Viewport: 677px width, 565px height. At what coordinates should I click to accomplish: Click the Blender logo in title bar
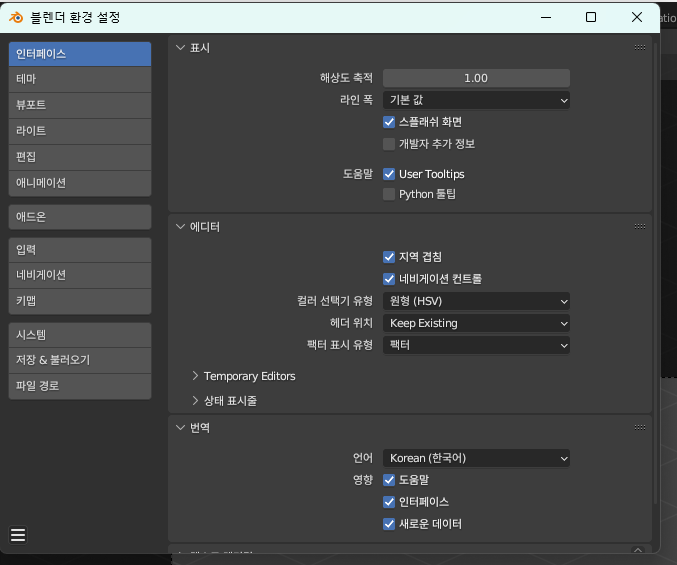[16, 17]
